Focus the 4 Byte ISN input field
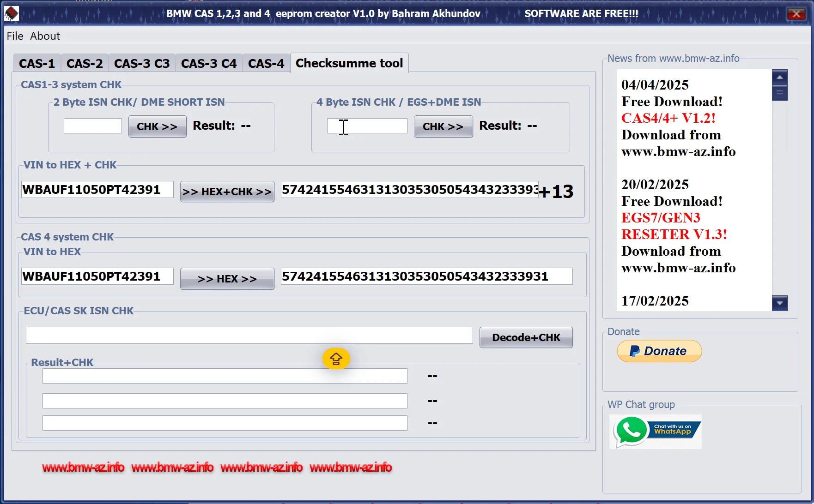The image size is (814, 504). 367,126
